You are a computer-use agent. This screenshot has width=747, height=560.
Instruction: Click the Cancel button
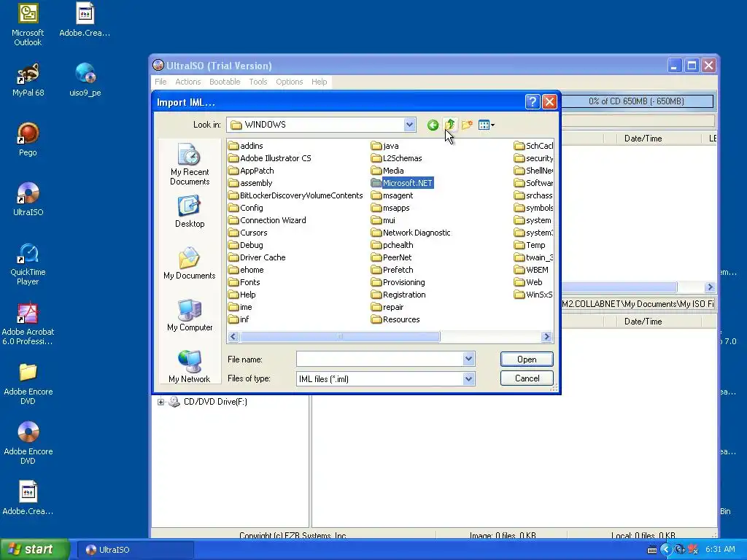point(527,378)
